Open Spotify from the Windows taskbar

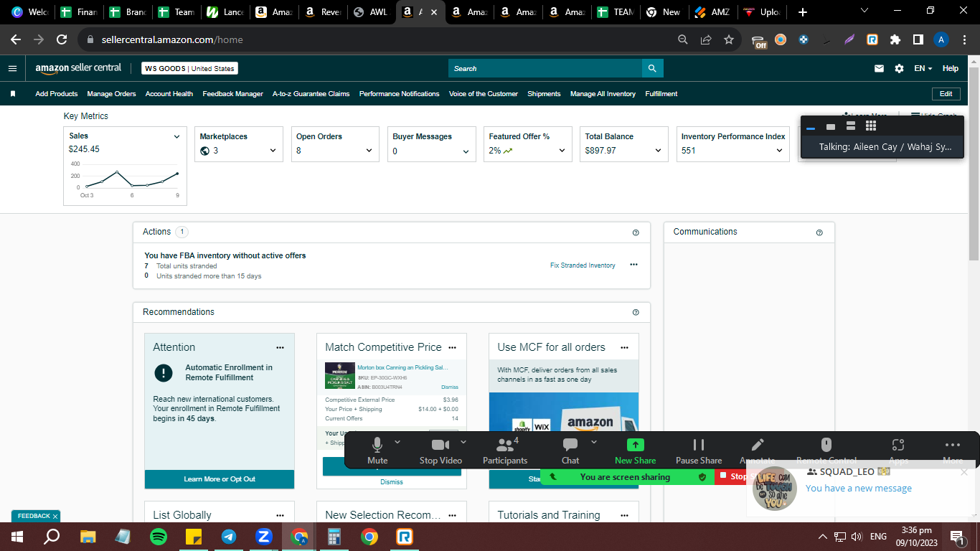pyautogui.click(x=159, y=536)
